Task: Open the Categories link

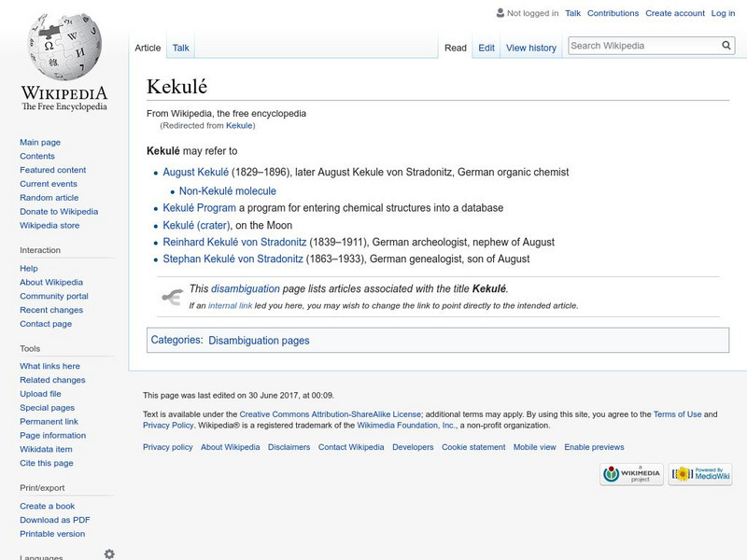Action: 176,340
